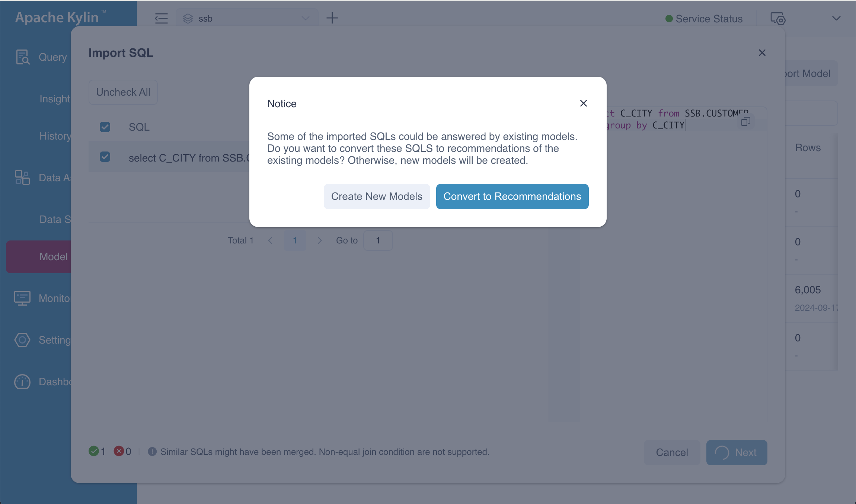
Task: Click Convert to Recommendations
Action: 512,197
